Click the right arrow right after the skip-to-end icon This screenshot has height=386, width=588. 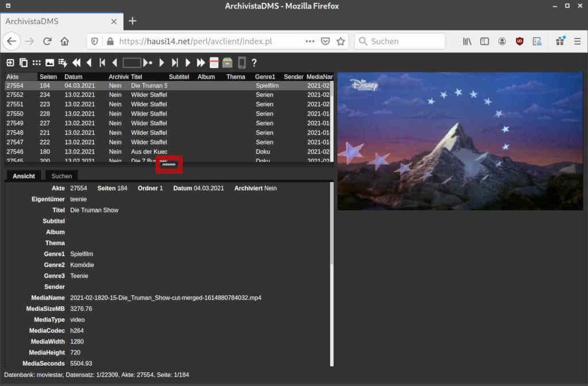[188, 63]
